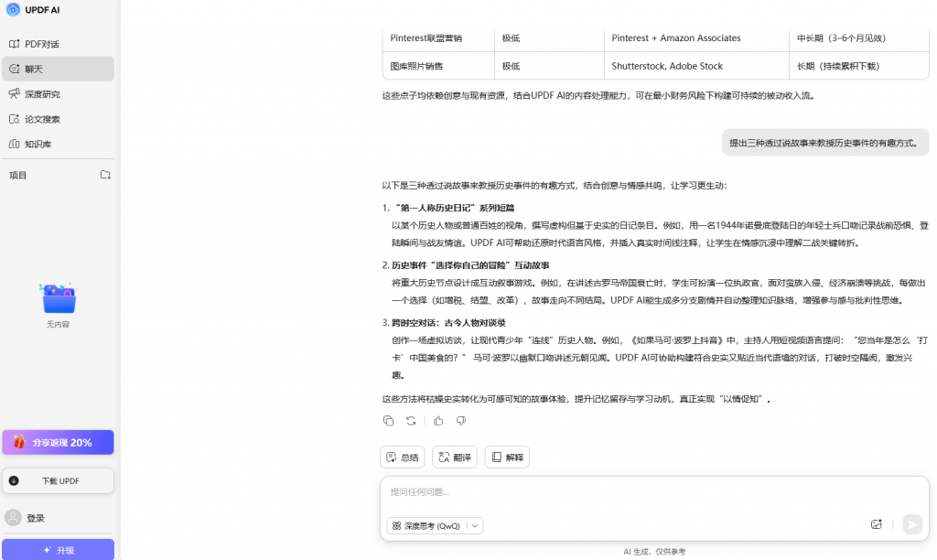
Task: Focus the 提问任何问题 input field
Action: point(641,492)
